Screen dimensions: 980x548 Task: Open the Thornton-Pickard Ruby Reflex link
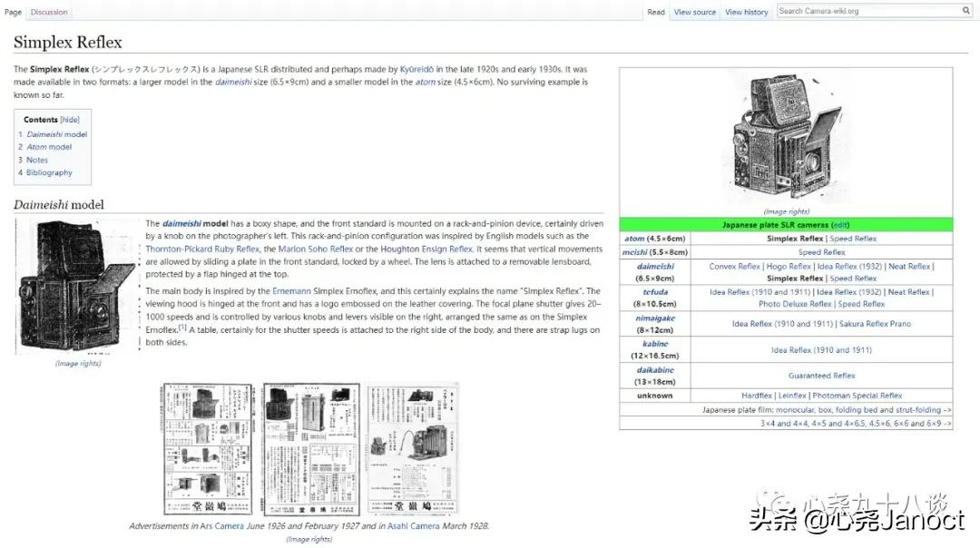pyautogui.click(x=202, y=249)
